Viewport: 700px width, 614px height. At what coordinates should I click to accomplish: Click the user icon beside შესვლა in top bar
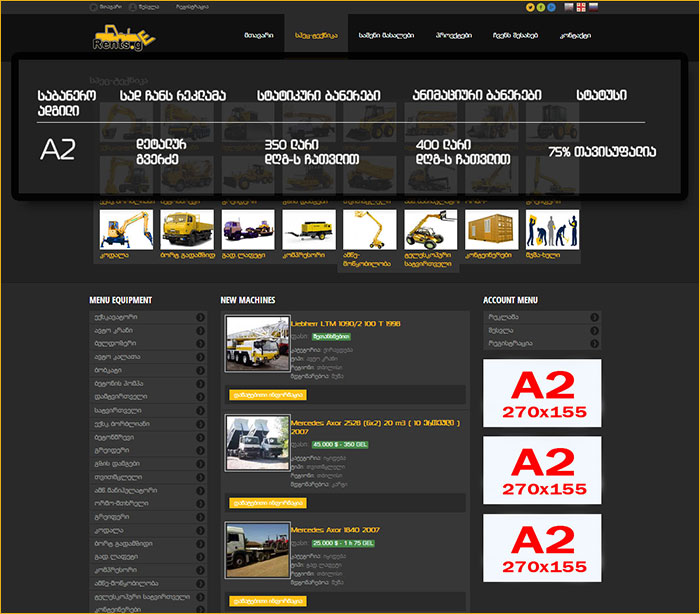133,7
